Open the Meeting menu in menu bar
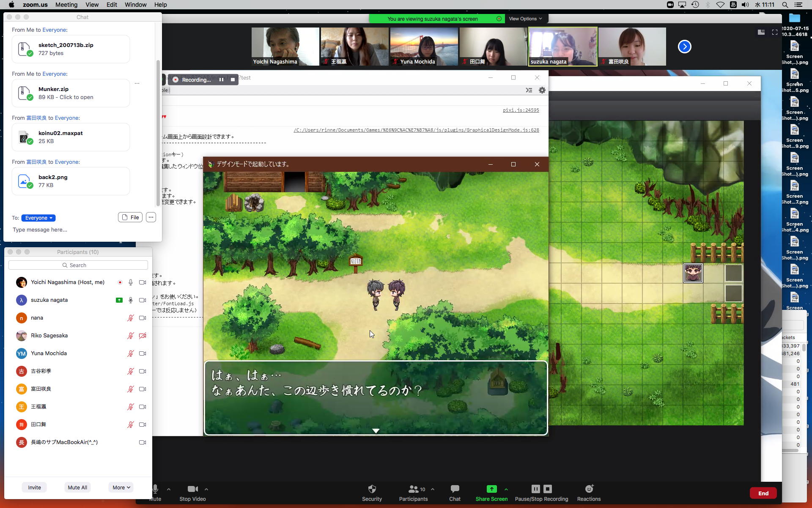Viewport: 812px width, 508px height. point(66,5)
